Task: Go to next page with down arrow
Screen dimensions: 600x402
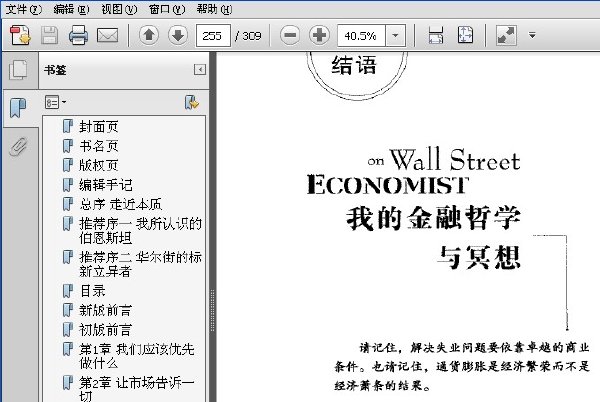Action: (x=178, y=36)
